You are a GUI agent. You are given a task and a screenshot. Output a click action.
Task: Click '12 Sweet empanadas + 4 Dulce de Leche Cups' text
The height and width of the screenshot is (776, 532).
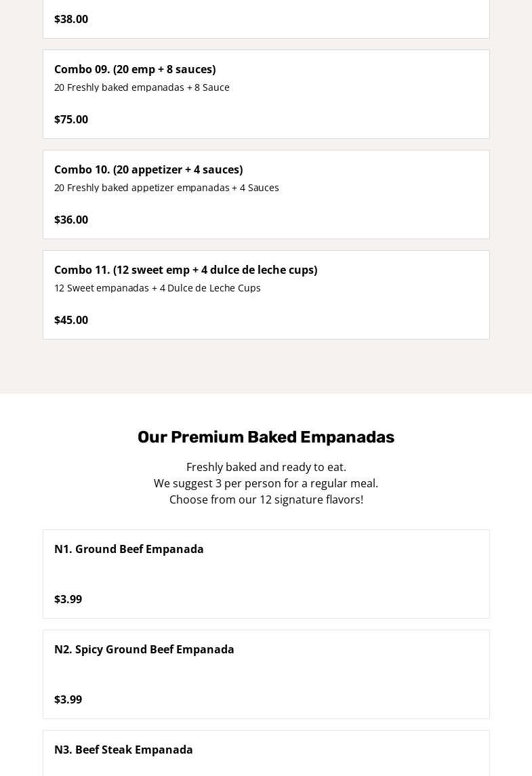(157, 288)
